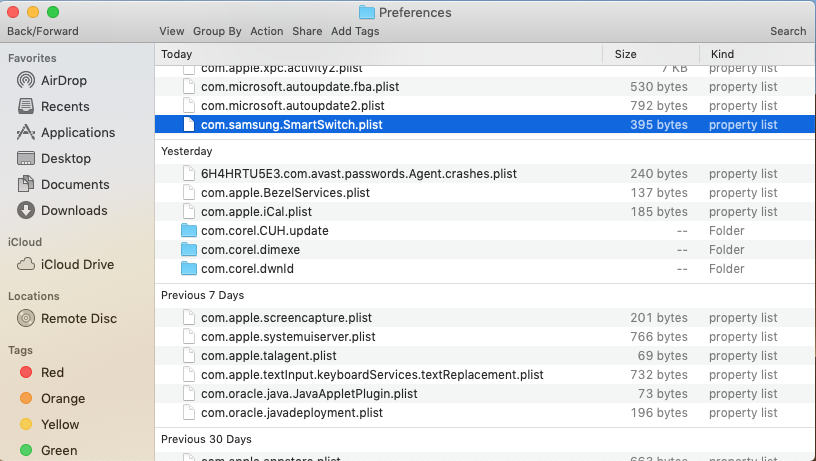
Task: Sort files by Size column header
Action: coord(626,54)
